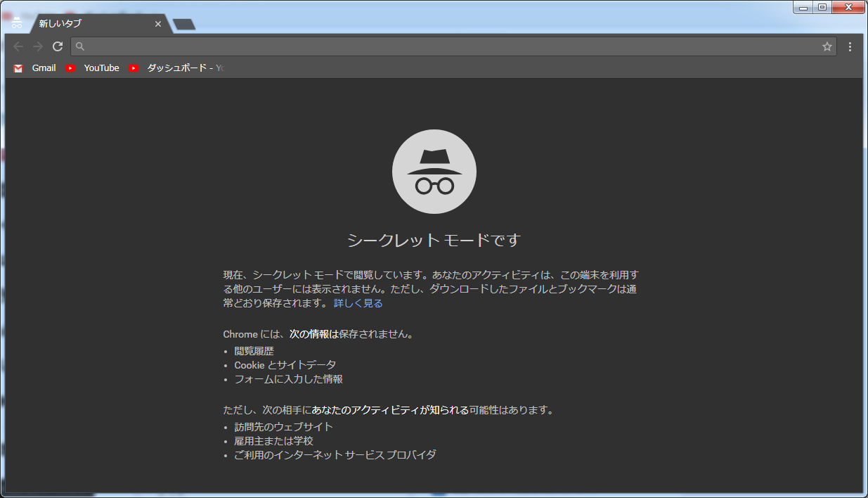Click the magnifier icon in the address bar
This screenshot has width=868, height=498.
(x=80, y=46)
